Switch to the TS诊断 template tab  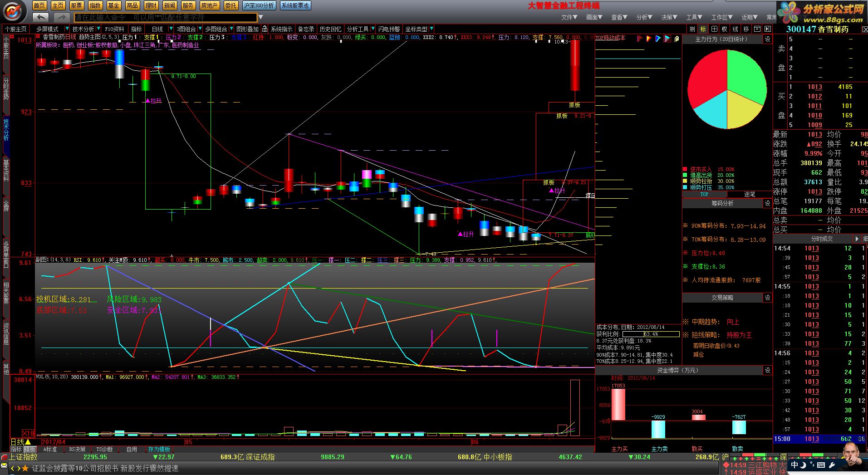104,449
